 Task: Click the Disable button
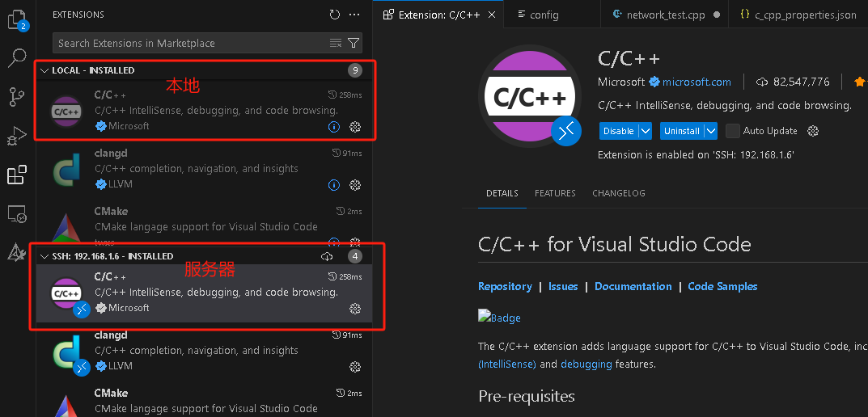619,131
